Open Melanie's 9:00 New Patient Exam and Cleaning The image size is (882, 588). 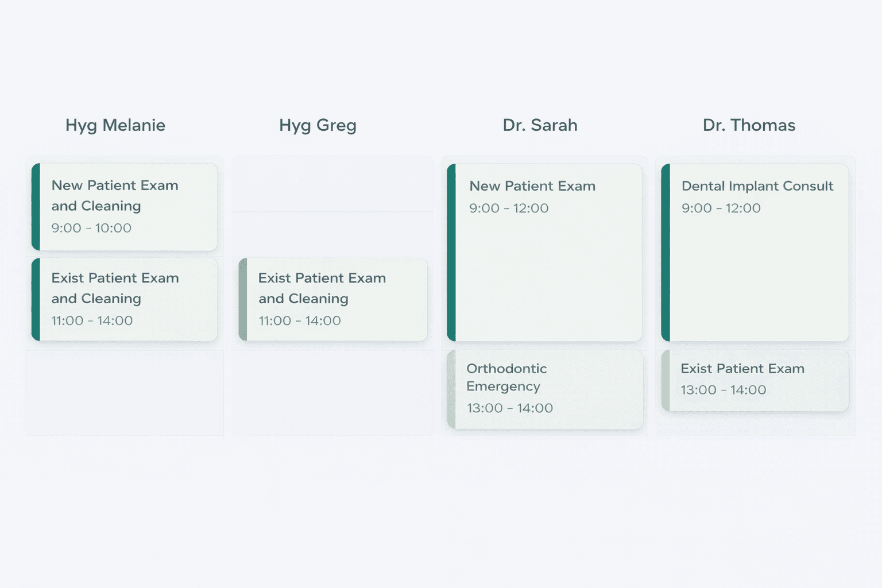(126, 207)
